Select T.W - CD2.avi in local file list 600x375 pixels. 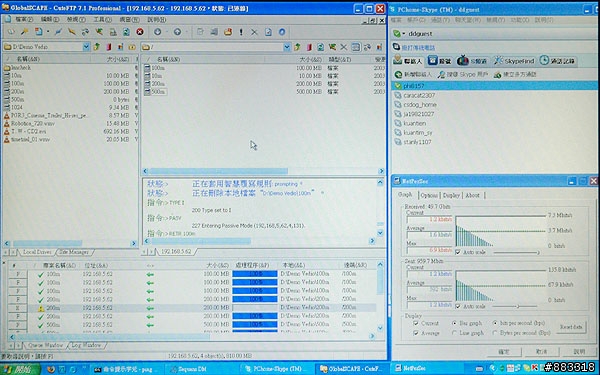29,131
